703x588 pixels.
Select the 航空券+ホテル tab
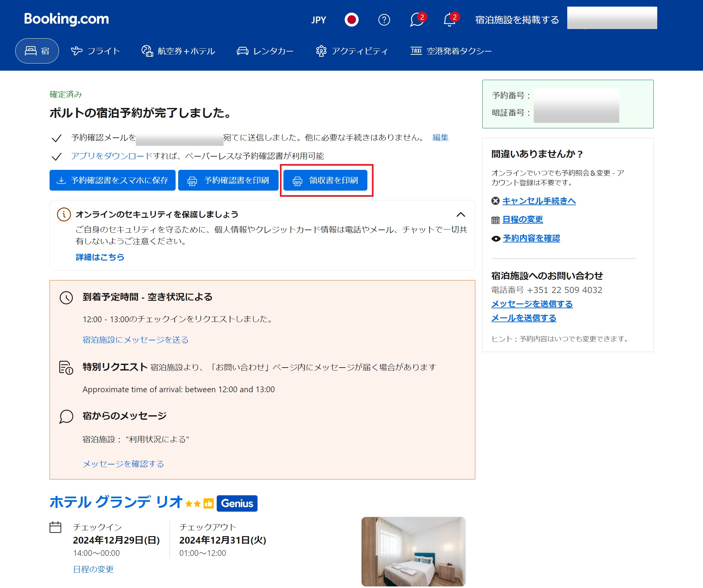[x=178, y=51]
